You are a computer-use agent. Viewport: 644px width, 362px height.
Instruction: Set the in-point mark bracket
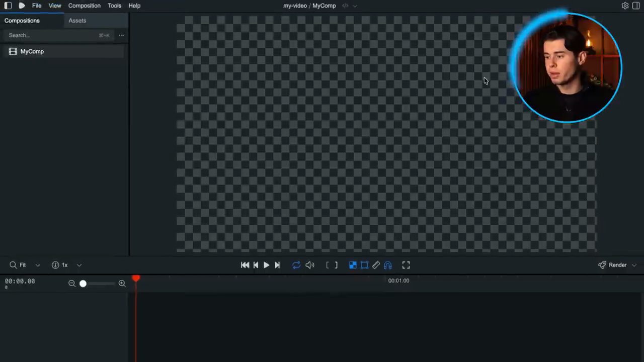click(328, 265)
